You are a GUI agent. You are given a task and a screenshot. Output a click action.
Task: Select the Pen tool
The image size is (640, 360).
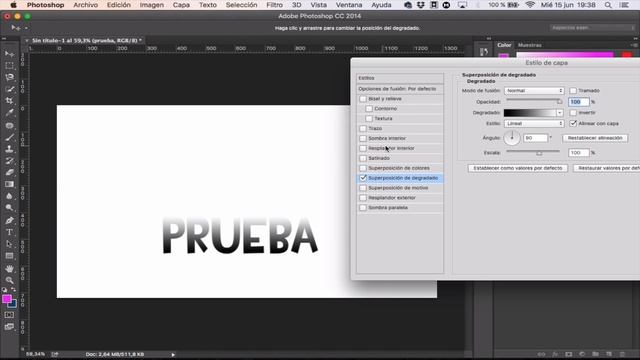[9, 220]
